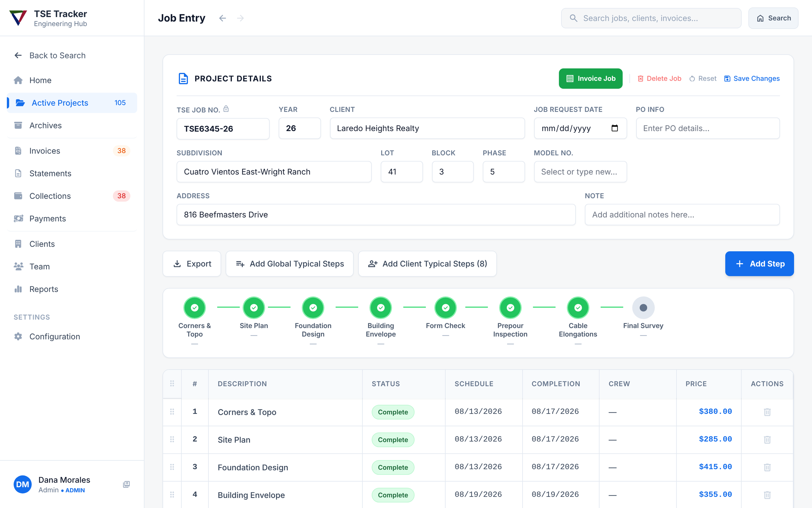
Task: Click Back to Search
Action: [x=72, y=55]
